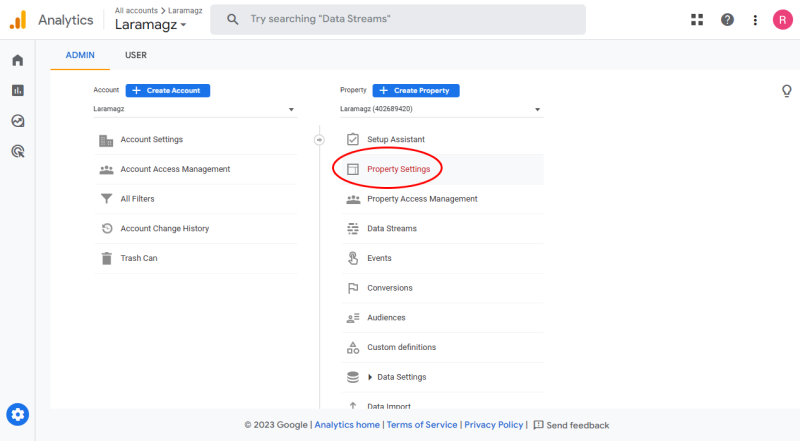Click the column collapse arrow circle

click(319, 139)
